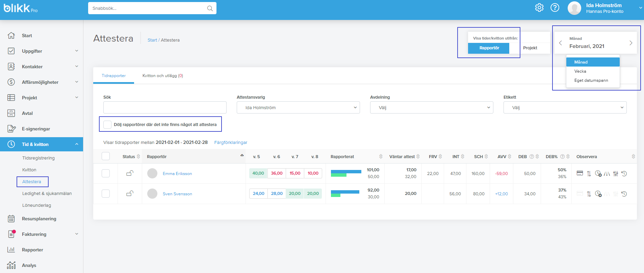Select the Emma Eriksson row checkbox
This screenshot has height=273, width=644.
tap(106, 173)
